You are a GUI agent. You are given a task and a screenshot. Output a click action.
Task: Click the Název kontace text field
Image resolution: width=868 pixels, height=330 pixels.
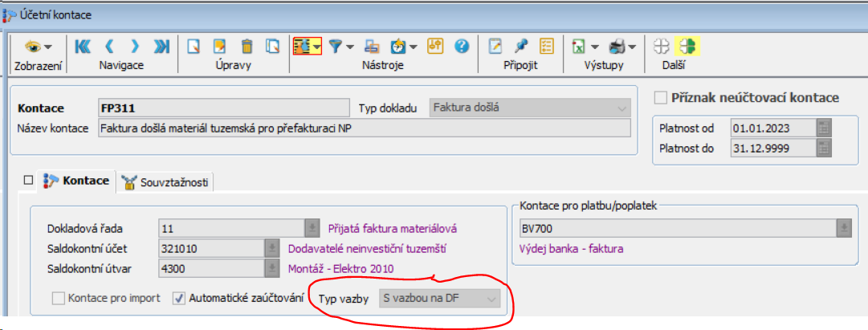pos(364,128)
